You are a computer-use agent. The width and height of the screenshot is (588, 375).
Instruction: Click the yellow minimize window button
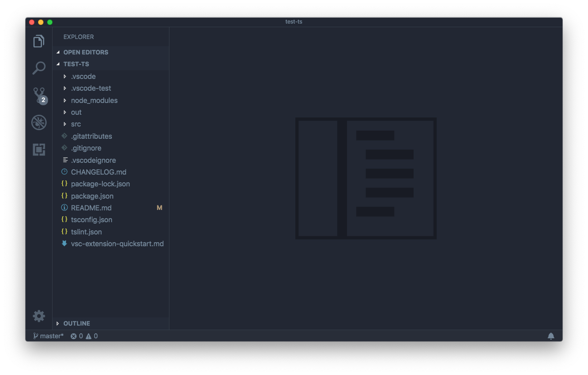coord(41,22)
